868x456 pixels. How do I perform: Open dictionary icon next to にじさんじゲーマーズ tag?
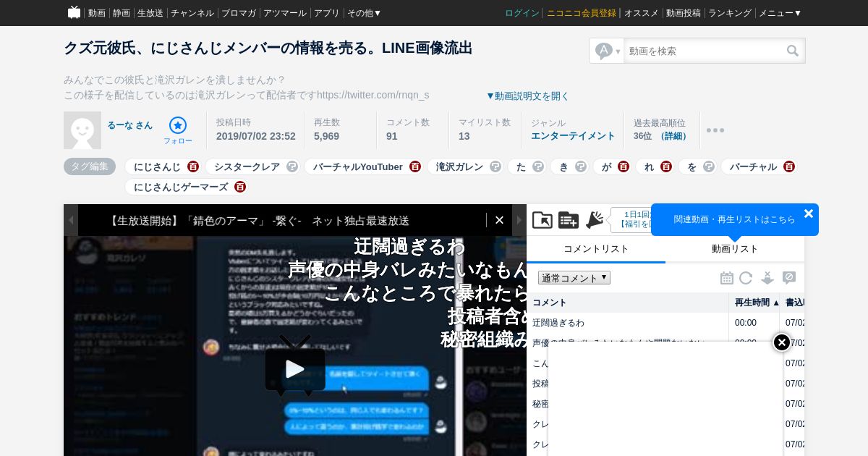pos(240,187)
